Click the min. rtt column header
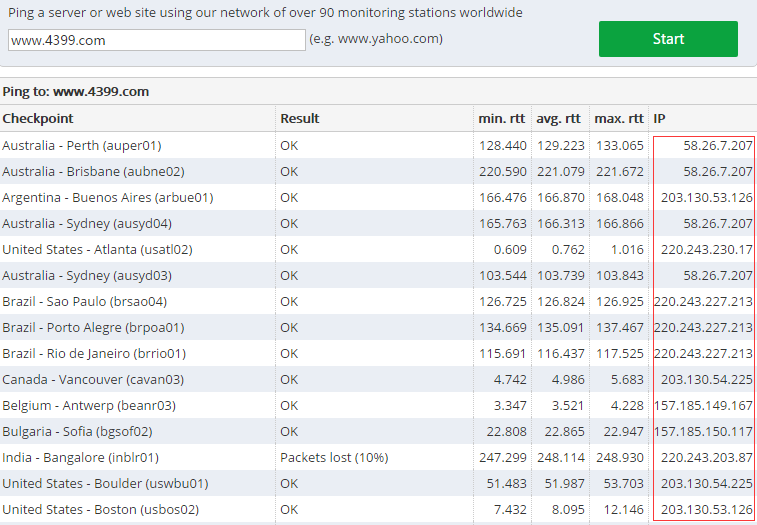This screenshot has height=525, width=757. [501, 118]
